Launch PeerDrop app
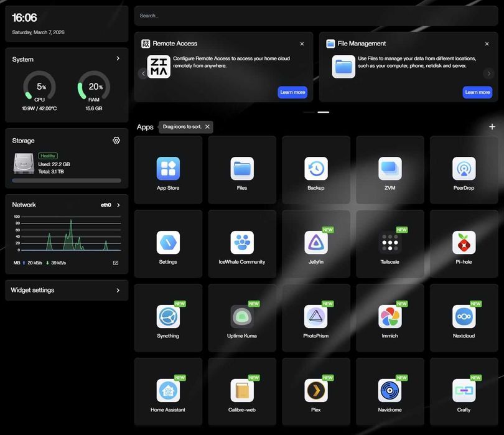504x435 pixels. (464, 169)
